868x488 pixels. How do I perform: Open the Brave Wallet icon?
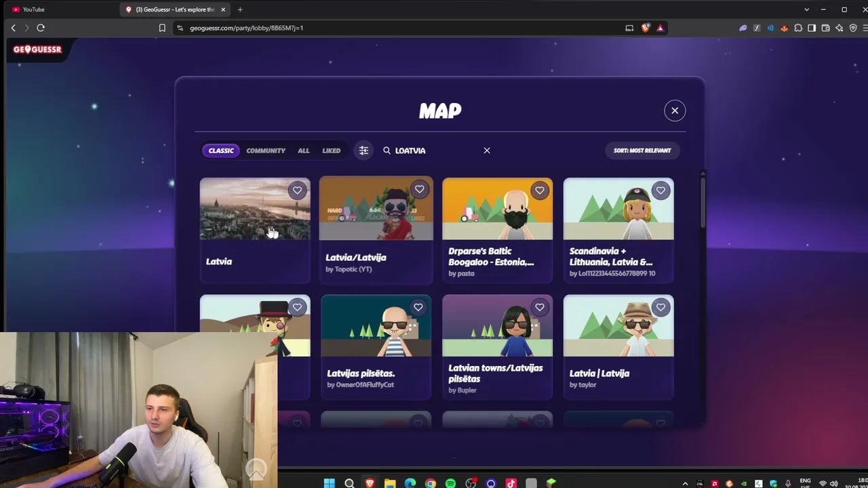coord(825,28)
